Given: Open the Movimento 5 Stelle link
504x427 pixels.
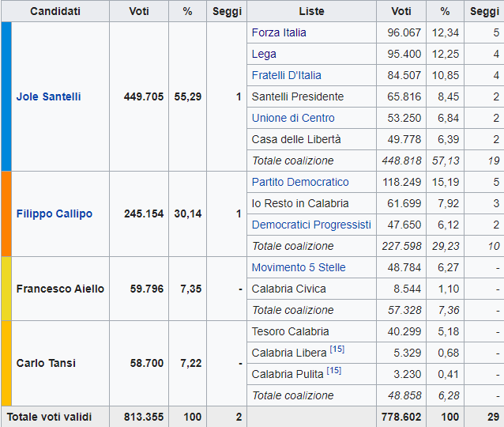Looking at the screenshot, I should pyautogui.click(x=298, y=267).
